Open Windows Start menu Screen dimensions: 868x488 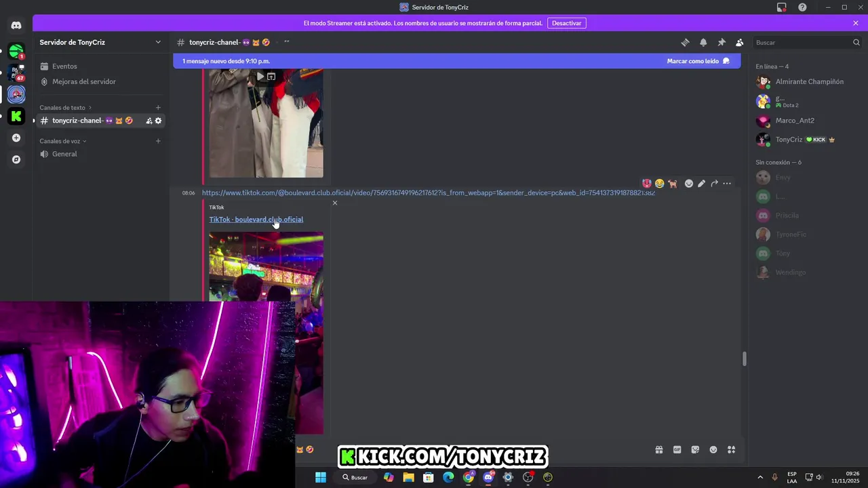click(321, 477)
